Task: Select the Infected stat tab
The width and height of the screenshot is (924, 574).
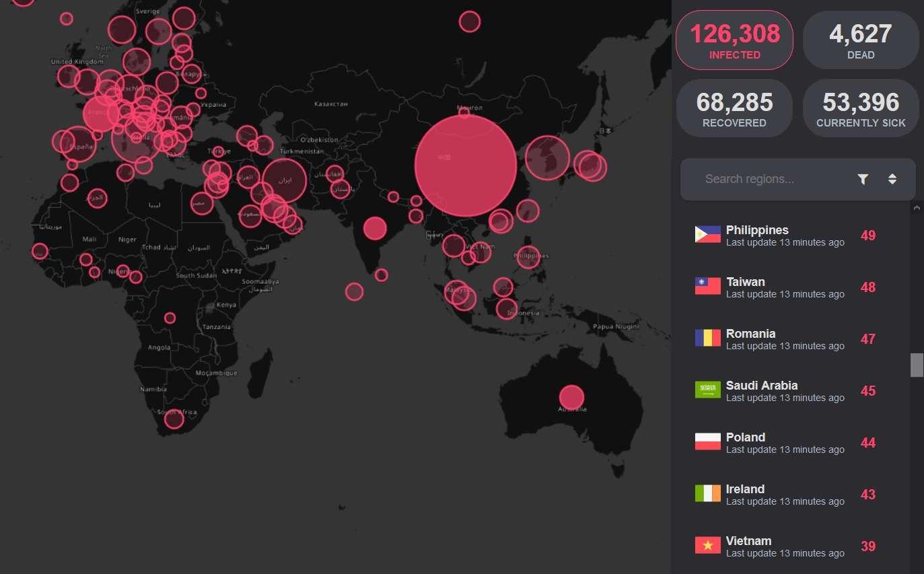Action: [x=734, y=40]
